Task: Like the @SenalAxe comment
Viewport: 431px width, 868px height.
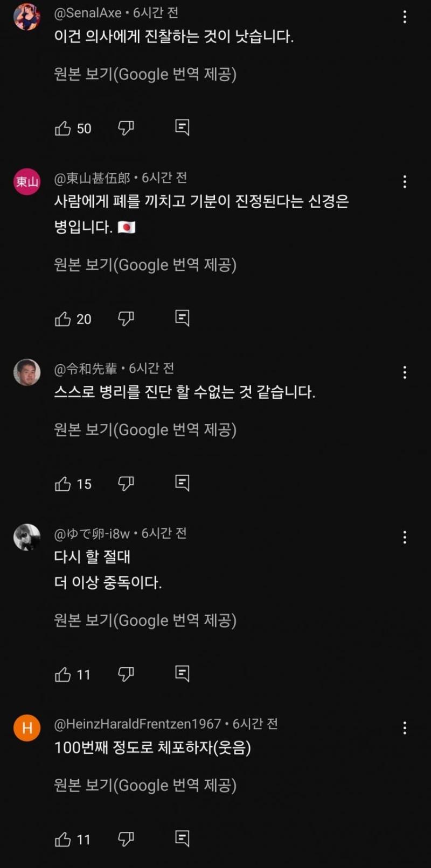Action: click(63, 128)
